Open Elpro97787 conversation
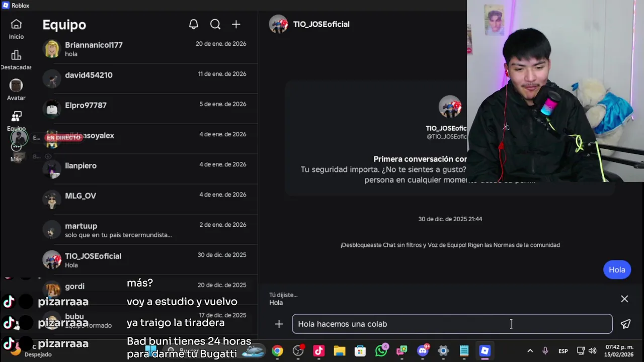The height and width of the screenshot is (362, 644). (x=150, y=109)
